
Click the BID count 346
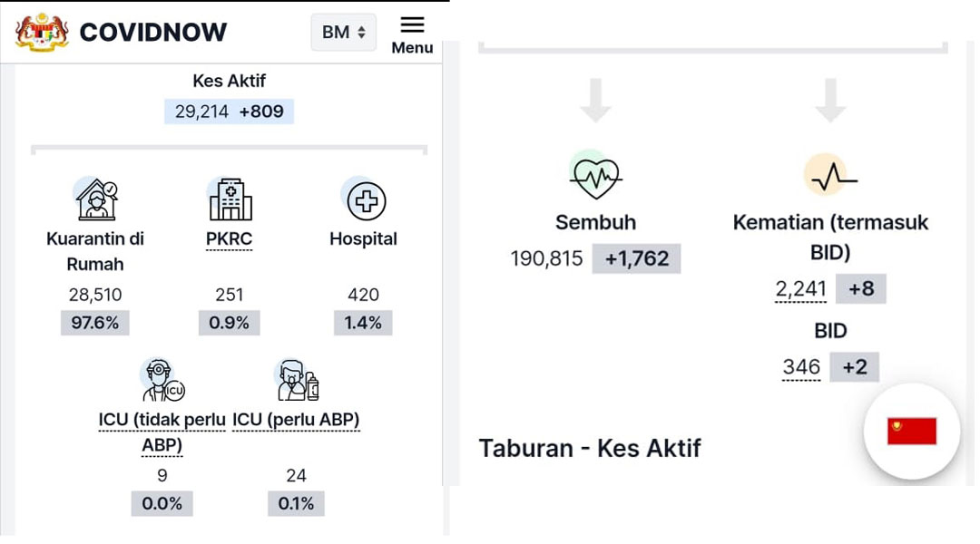click(801, 366)
